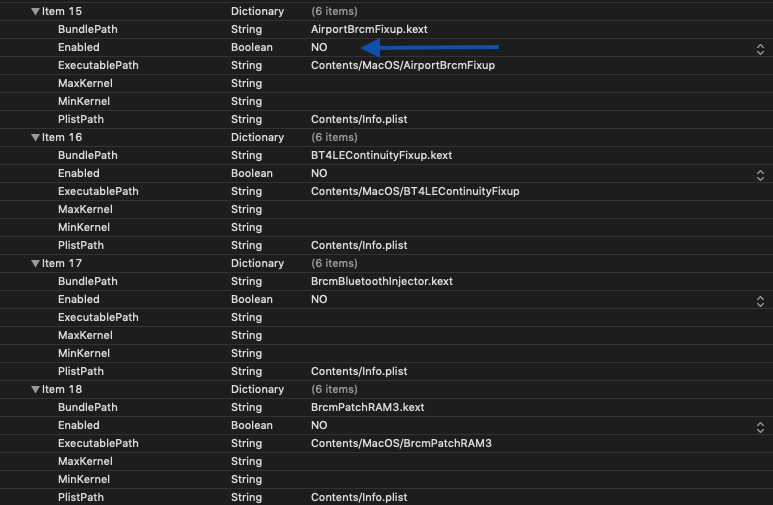Collapse the Item 15 disclosure triangle
The height and width of the screenshot is (505, 773).
point(36,11)
